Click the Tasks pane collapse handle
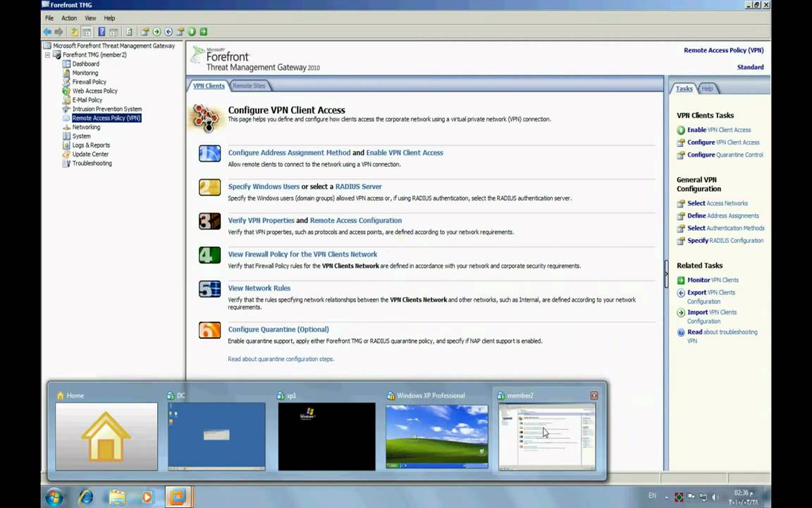This screenshot has width=812, height=508. [666, 274]
